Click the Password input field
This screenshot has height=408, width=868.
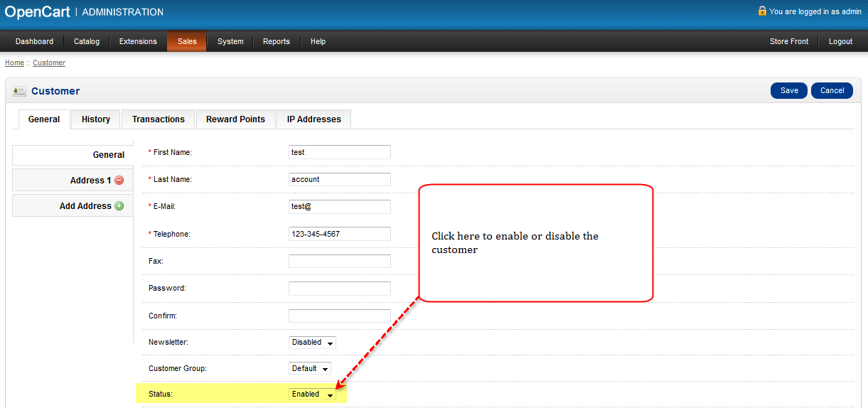click(340, 289)
